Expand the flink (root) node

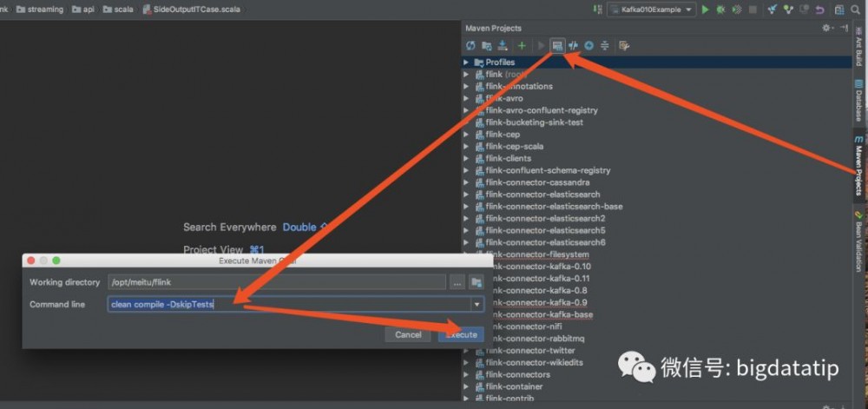(466, 74)
